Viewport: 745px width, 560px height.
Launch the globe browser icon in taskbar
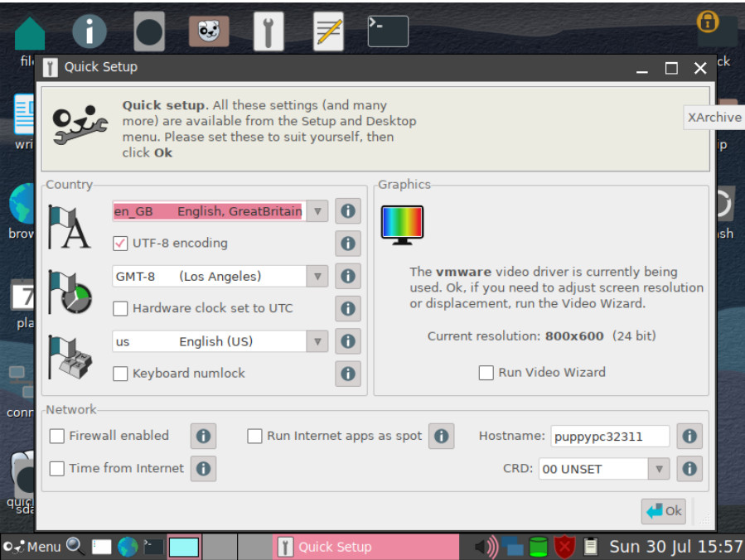[x=128, y=547]
